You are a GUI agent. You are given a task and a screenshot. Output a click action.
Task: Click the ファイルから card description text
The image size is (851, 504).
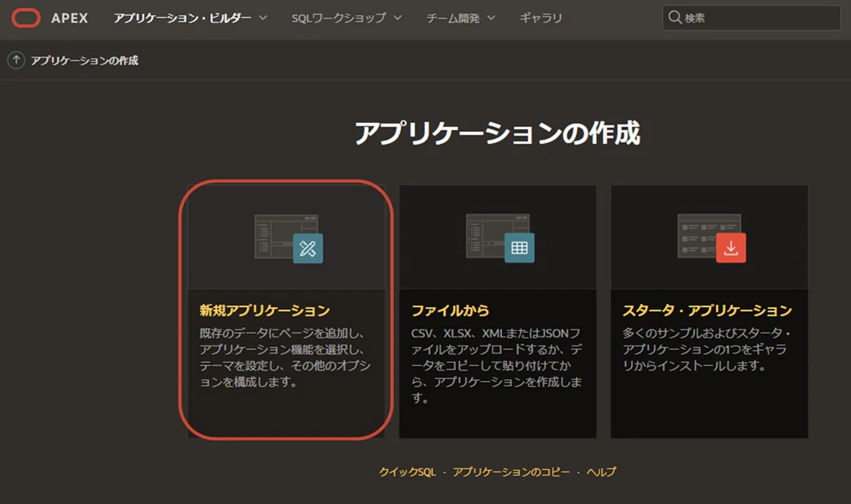[496, 366]
